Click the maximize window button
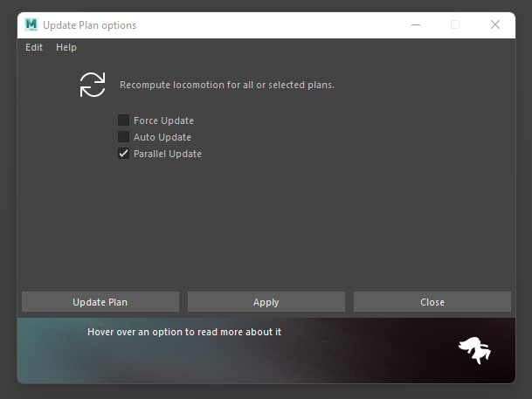This screenshot has height=399, width=532. click(x=455, y=25)
